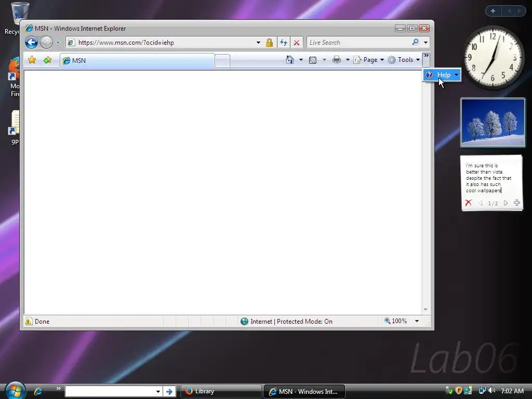Click the window resize grip corner
This screenshot has width=532, height=399.
pos(427,324)
